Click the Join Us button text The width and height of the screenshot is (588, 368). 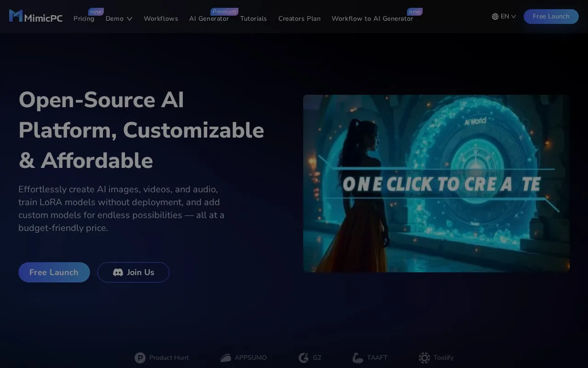(x=141, y=272)
